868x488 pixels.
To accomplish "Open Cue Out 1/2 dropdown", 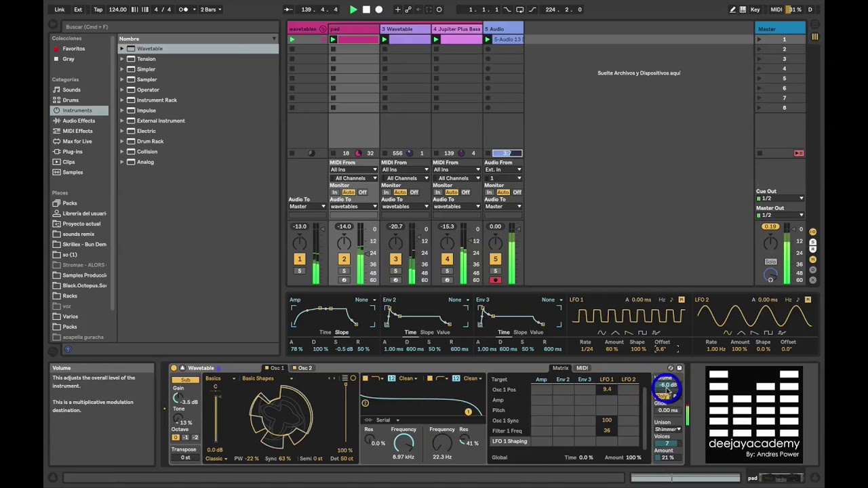I will (781, 198).
